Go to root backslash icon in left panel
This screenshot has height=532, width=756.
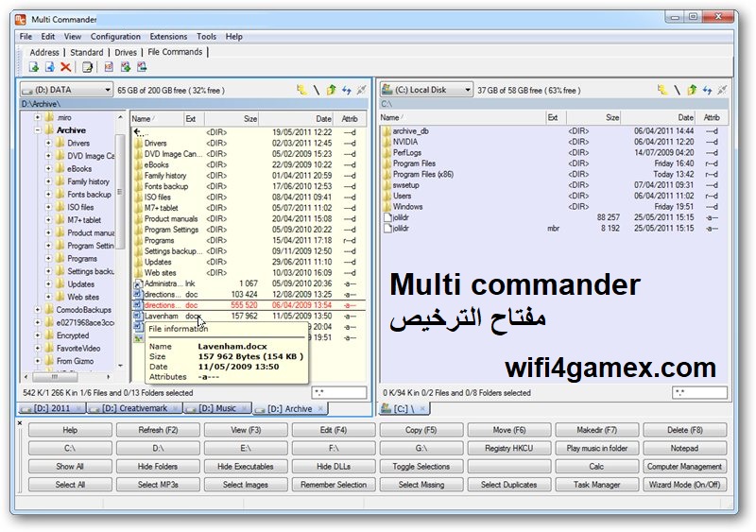click(x=317, y=90)
